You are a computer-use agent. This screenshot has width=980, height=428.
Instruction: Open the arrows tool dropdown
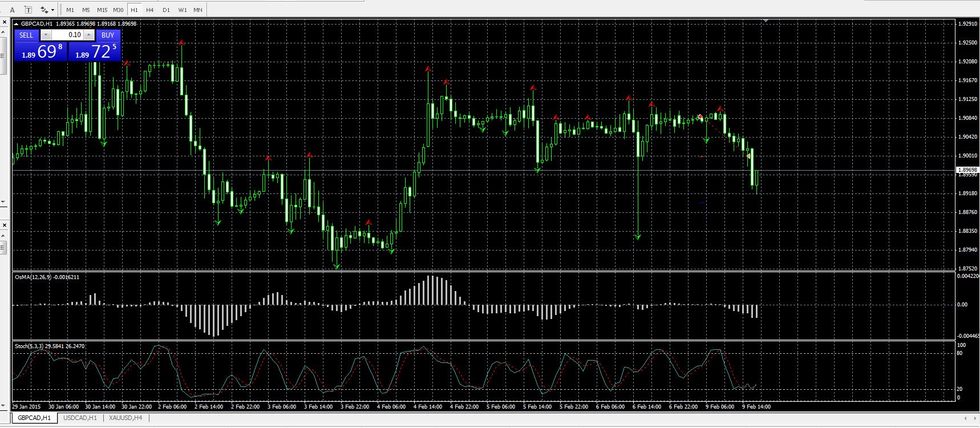click(x=53, y=10)
